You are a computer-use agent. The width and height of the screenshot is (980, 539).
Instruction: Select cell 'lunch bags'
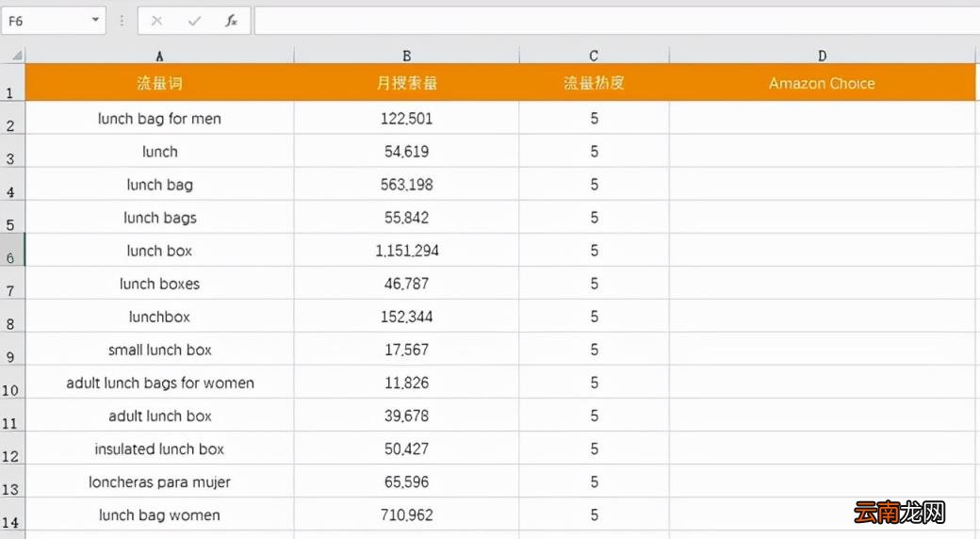(x=159, y=218)
